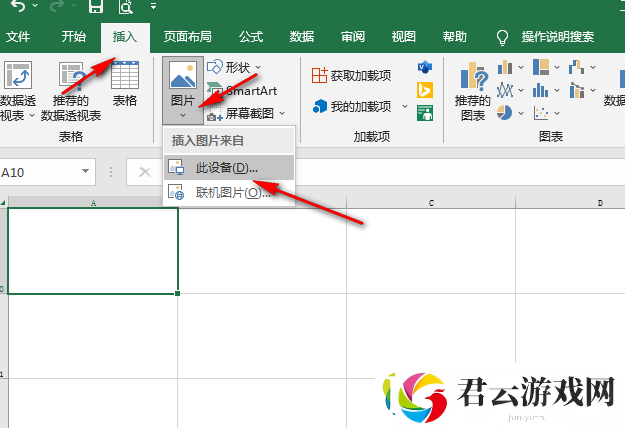This screenshot has width=625, height=428.
Task: Insert a pie or doughnut chart
Action: (505, 113)
